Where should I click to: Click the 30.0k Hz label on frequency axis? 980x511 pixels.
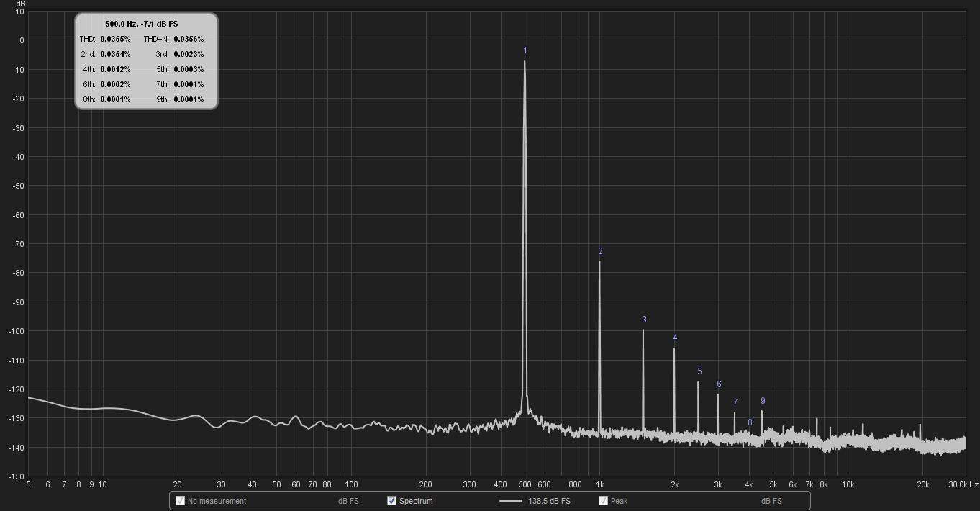pos(963,485)
